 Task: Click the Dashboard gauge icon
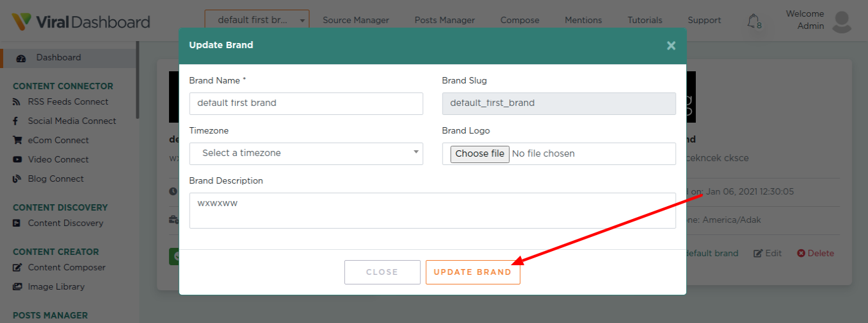point(21,58)
